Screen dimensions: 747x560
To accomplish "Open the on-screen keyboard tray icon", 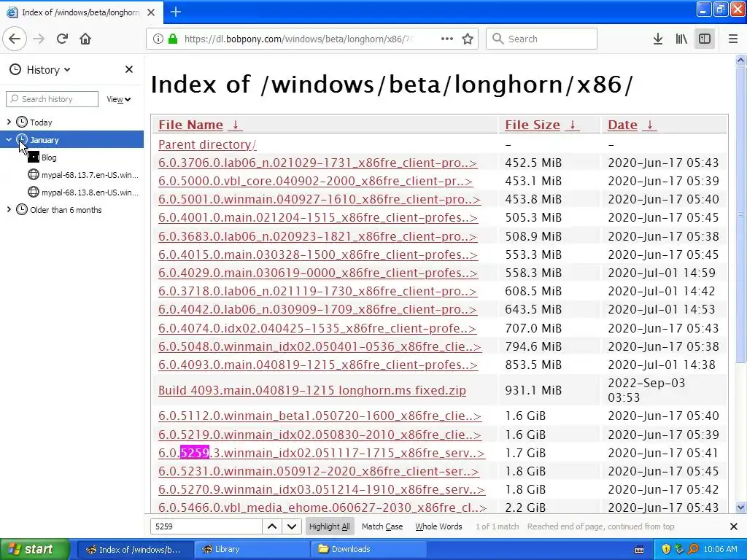I will 639,550.
